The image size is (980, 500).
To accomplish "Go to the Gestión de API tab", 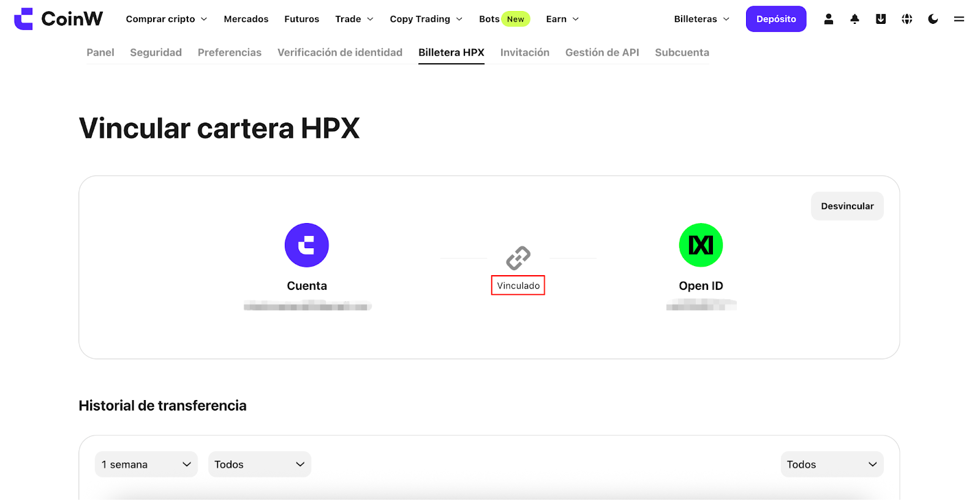I will point(602,53).
